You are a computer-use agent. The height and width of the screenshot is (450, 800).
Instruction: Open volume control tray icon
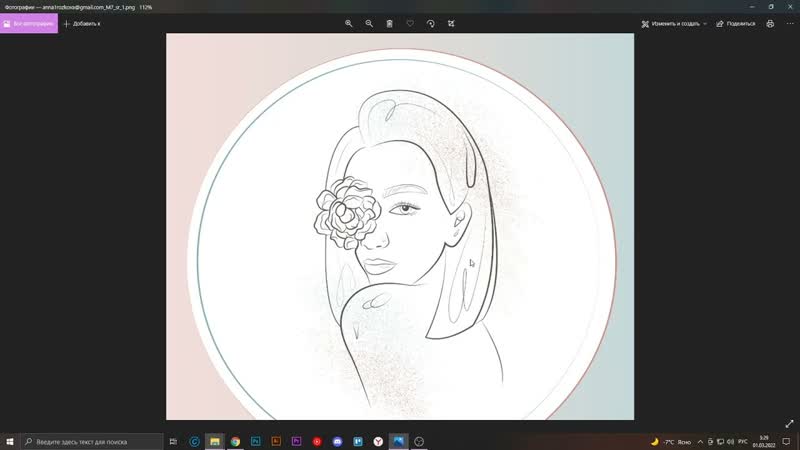click(x=730, y=442)
